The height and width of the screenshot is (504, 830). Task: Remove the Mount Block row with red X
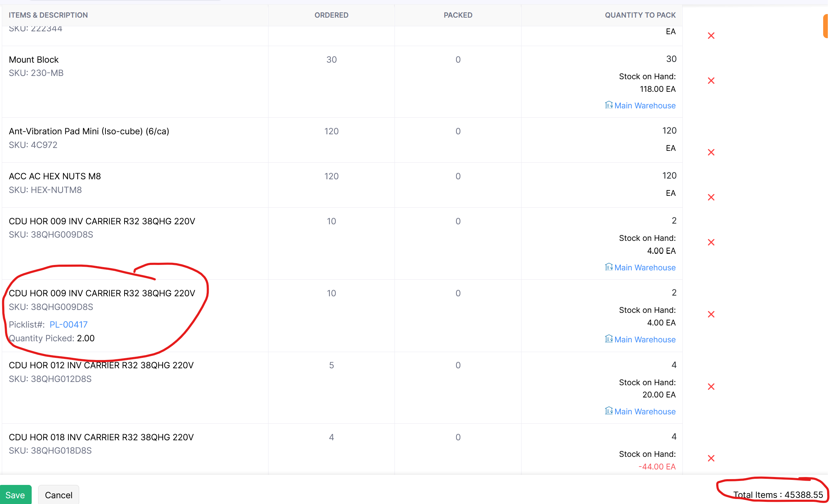(711, 81)
